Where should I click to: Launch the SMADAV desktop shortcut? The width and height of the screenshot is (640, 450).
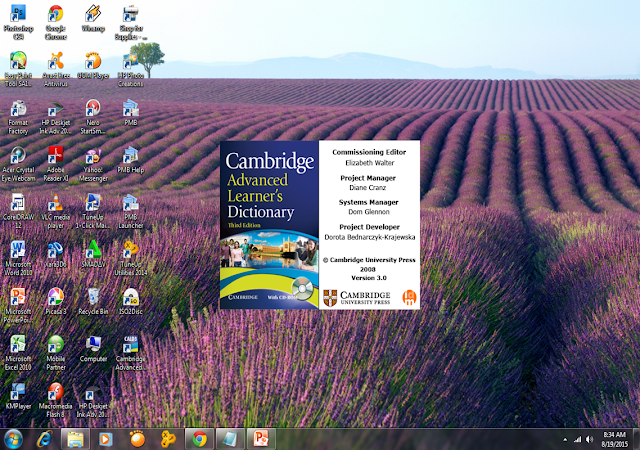coord(93,255)
